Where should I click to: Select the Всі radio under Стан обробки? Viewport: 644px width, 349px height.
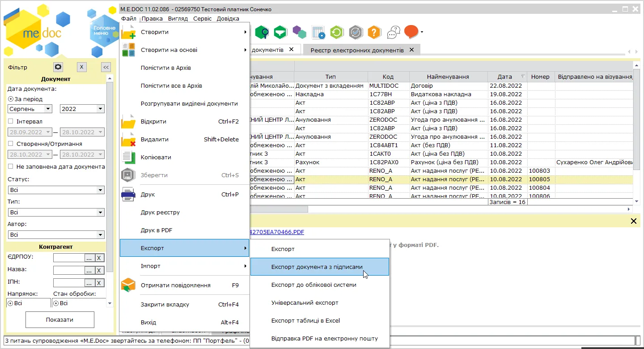coord(56,303)
